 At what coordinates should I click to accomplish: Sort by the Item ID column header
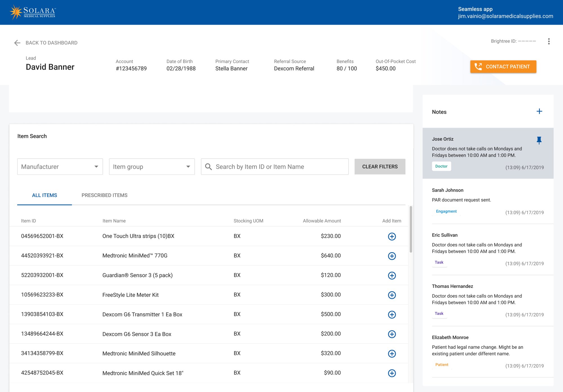tap(28, 221)
